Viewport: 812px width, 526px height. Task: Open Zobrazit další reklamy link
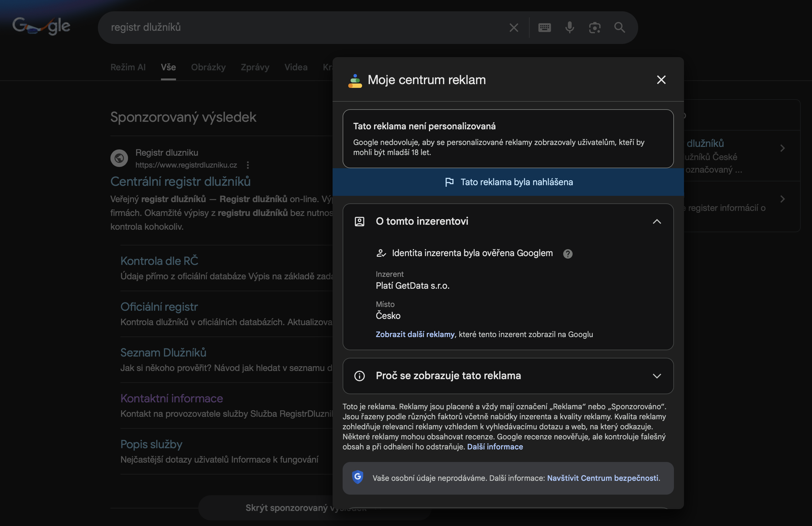click(415, 335)
